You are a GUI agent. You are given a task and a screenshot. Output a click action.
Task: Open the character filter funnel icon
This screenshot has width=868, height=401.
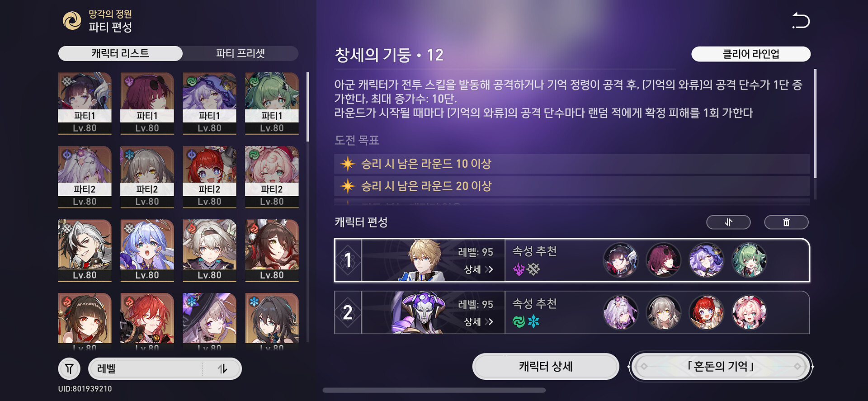(69, 368)
